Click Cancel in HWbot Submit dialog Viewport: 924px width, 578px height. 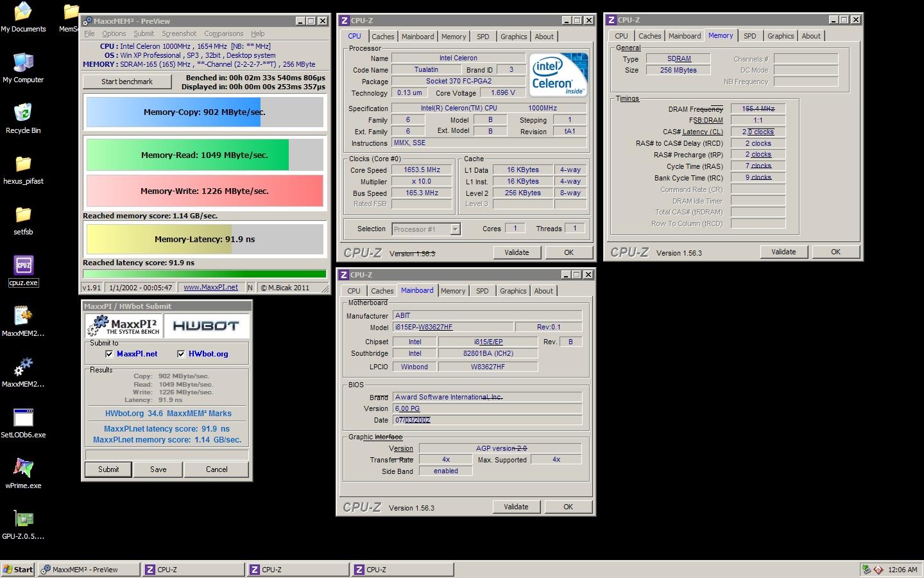tap(217, 469)
